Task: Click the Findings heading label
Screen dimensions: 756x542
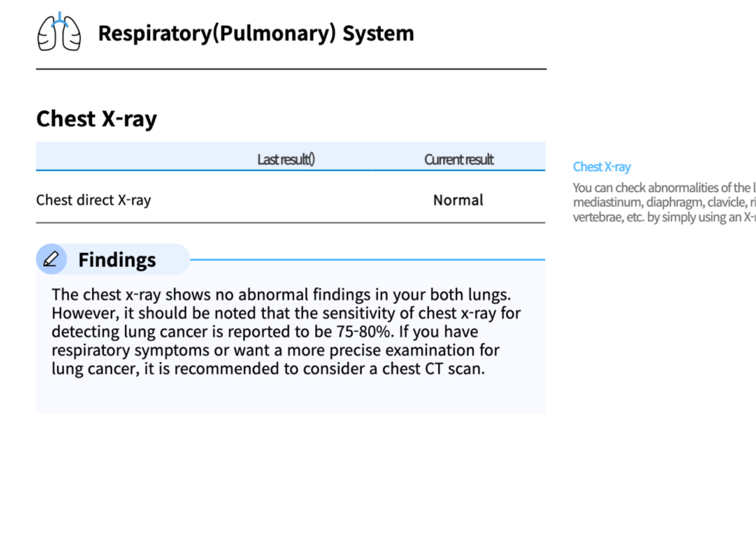Action: [x=117, y=260]
